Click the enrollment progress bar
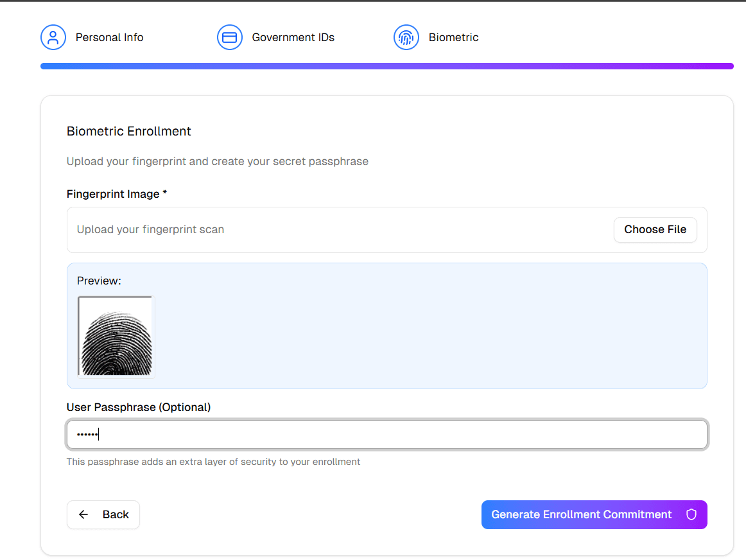Image resolution: width=746 pixels, height=560 pixels. (x=386, y=66)
